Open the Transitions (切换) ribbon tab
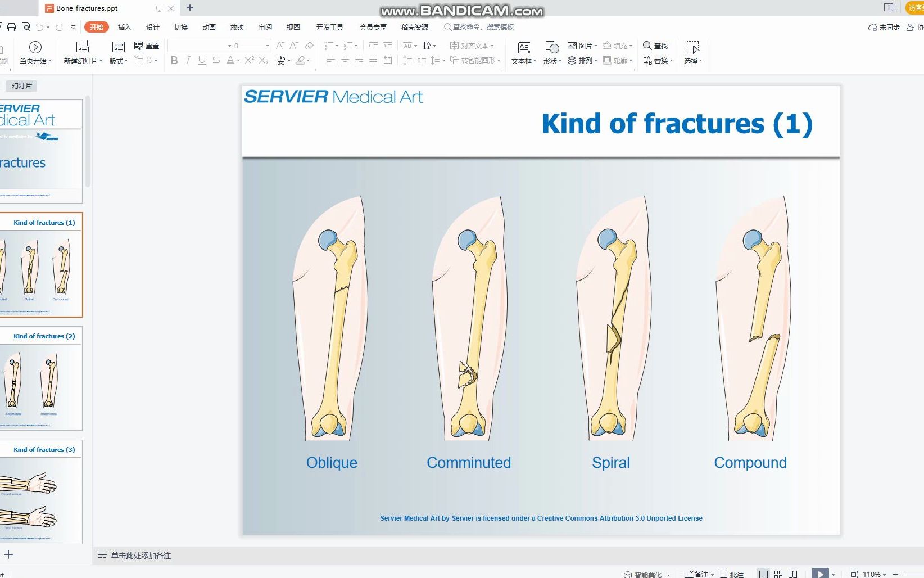Viewport: 924px width, 578px height. pos(180,27)
